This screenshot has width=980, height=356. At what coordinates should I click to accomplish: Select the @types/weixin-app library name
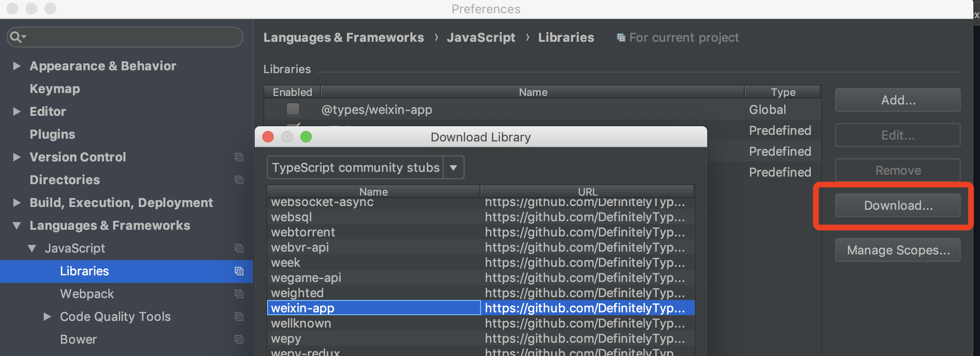(x=377, y=110)
